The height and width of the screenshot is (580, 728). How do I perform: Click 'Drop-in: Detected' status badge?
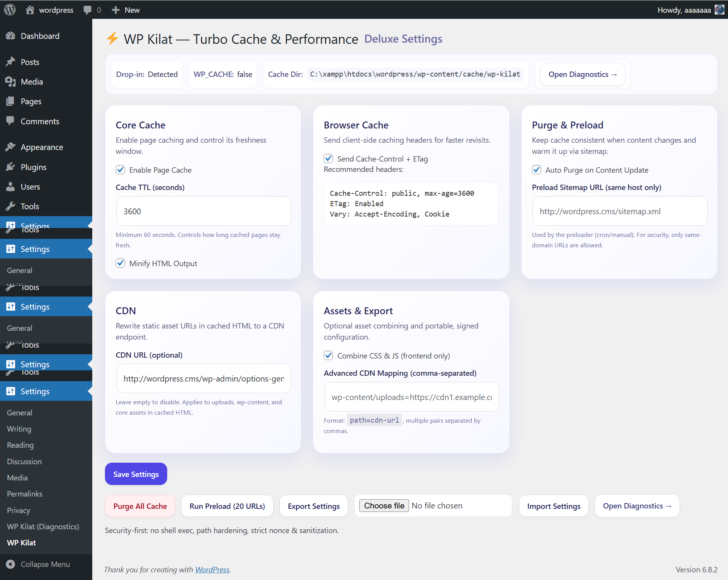[x=147, y=74]
